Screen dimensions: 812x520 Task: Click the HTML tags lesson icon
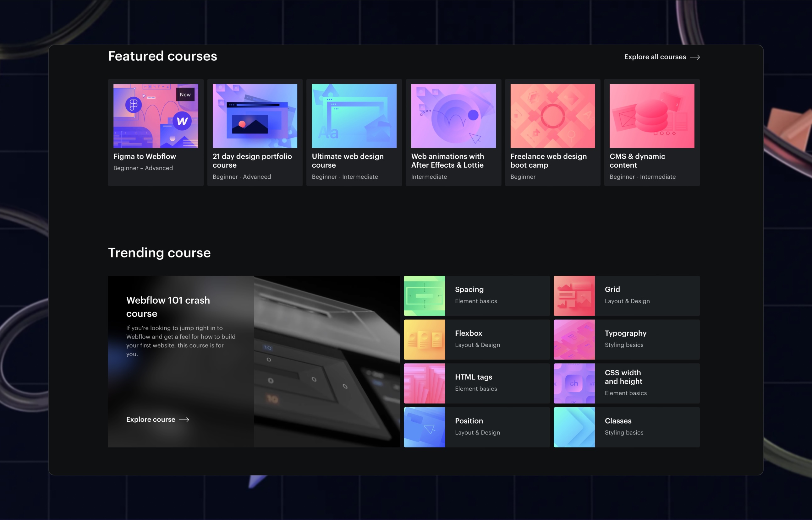point(425,383)
